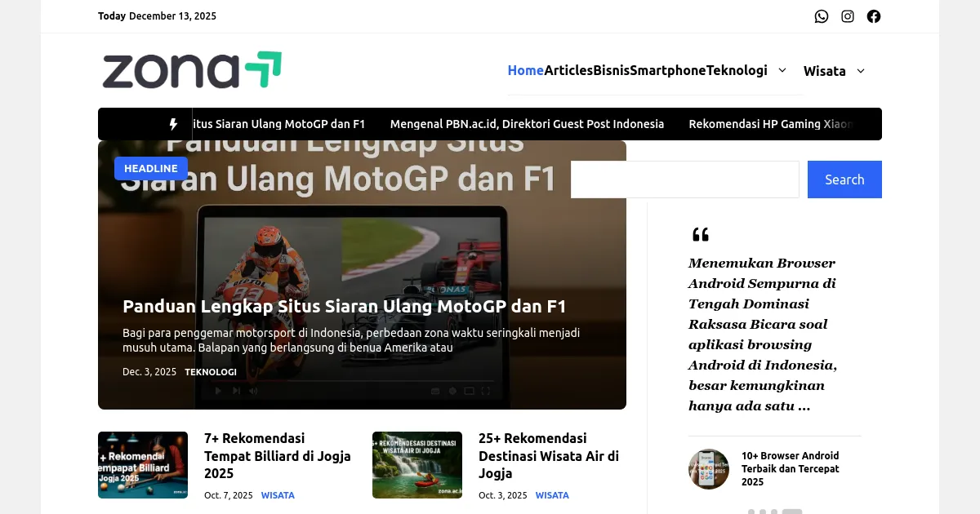Open the Articles menu item
Image resolution: width=980 pixels, height=514 pixels.
568,70
